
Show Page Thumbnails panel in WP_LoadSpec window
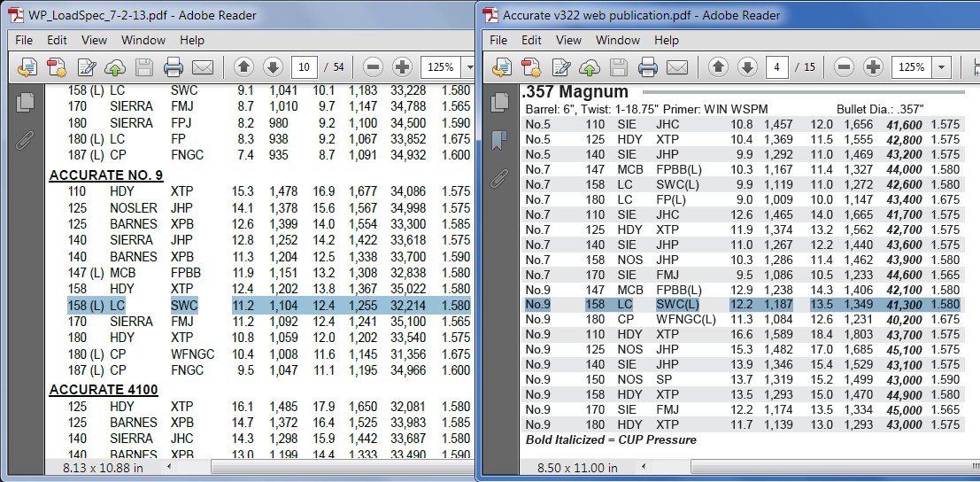coord(25,102)
